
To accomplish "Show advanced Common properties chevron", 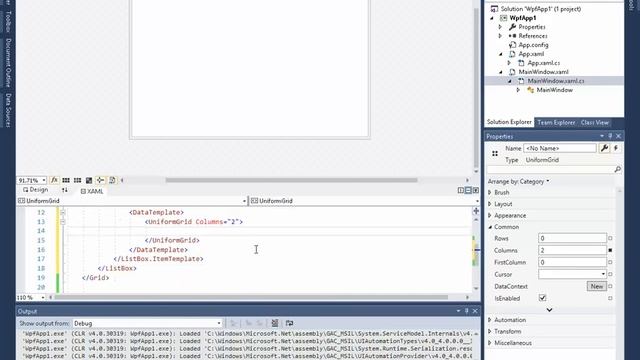I will pos(549,310).
